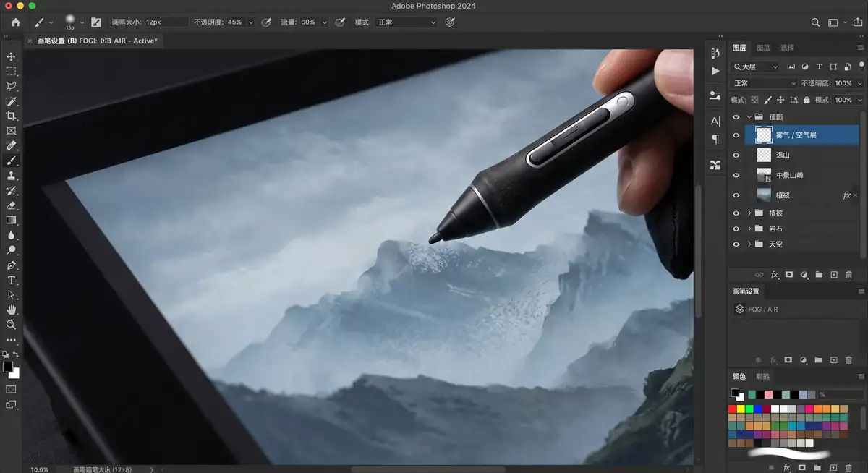Close the document tab with the ×

pyautogui.click(x=30, y=41)
